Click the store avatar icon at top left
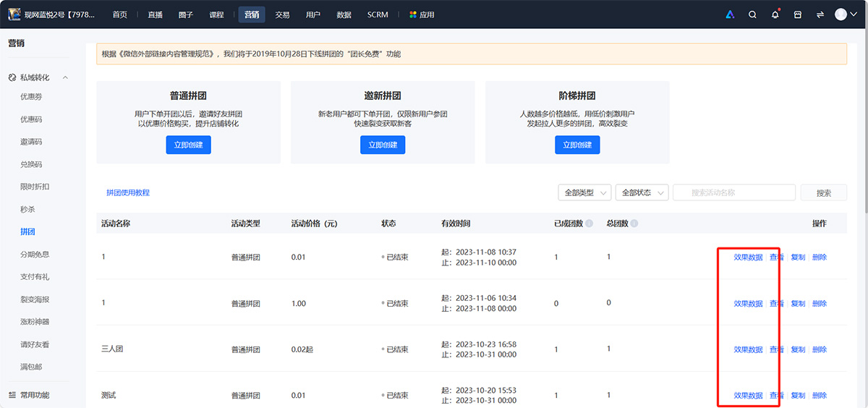Screen dimensions: 868x408 click(x=14, y=14)
